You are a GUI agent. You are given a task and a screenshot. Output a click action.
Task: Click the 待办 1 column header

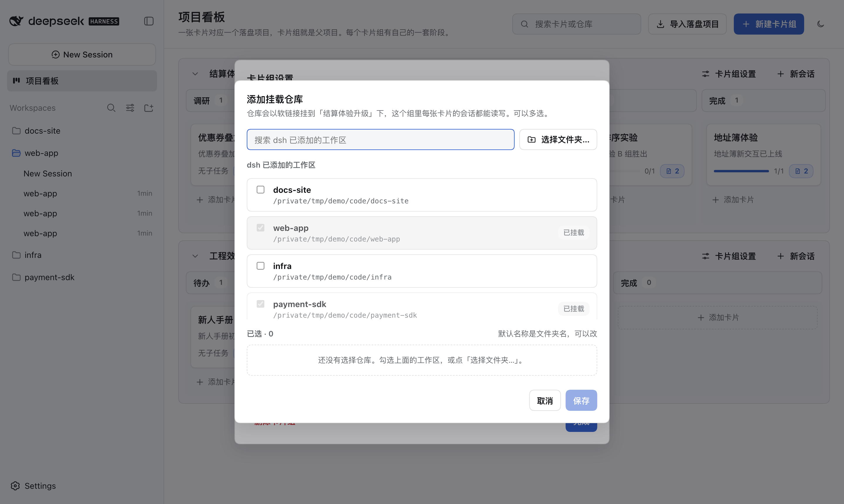pyautogui.click(x=210, y=283)
